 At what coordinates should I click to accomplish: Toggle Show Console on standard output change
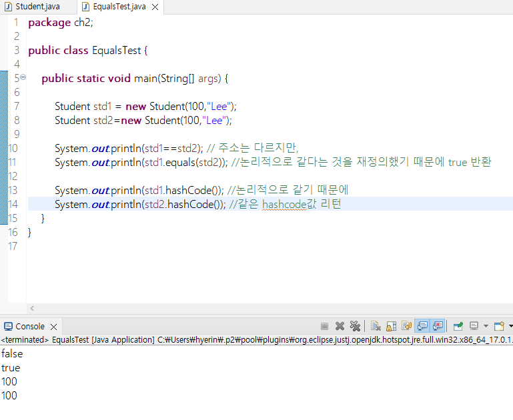coord(422,326)
